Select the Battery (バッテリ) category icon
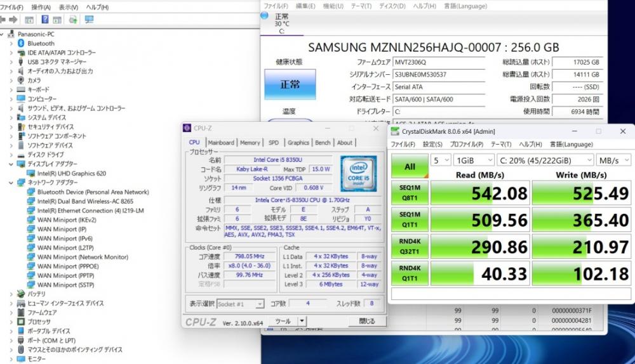 pos(21,294)
